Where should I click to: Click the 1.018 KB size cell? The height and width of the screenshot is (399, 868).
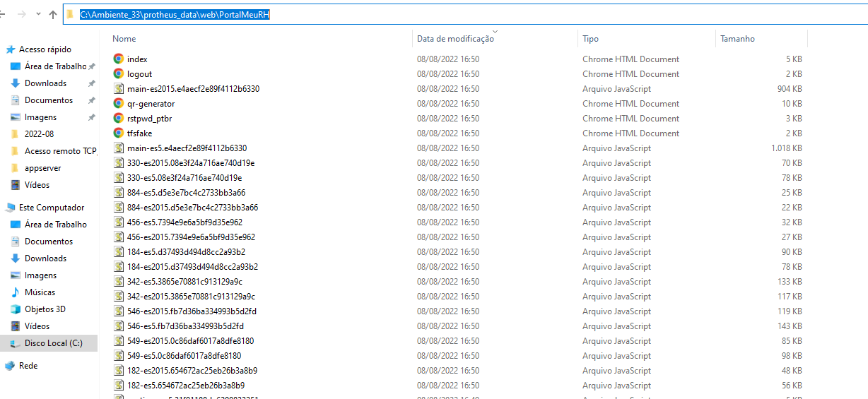click(786, 148)
